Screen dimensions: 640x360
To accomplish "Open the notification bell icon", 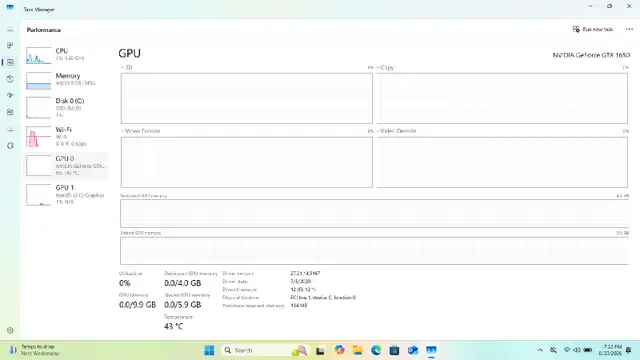I will 629,350.
